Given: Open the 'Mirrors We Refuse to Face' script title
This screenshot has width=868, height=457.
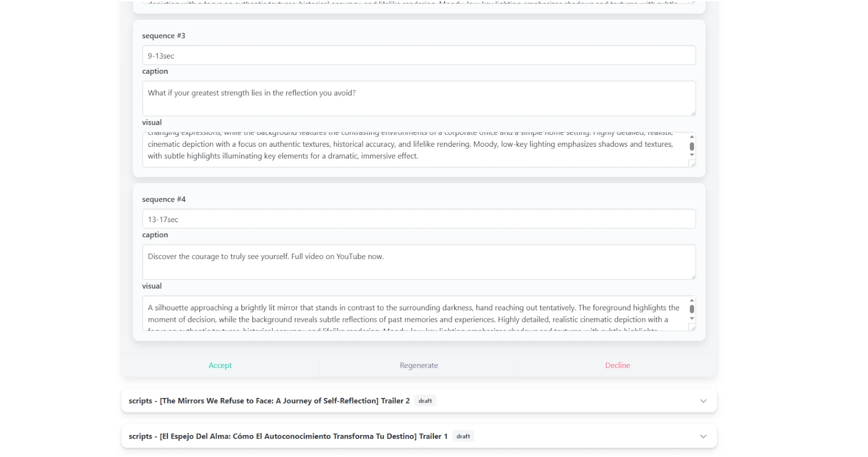Looking at the screenshot, I should 269,401.
